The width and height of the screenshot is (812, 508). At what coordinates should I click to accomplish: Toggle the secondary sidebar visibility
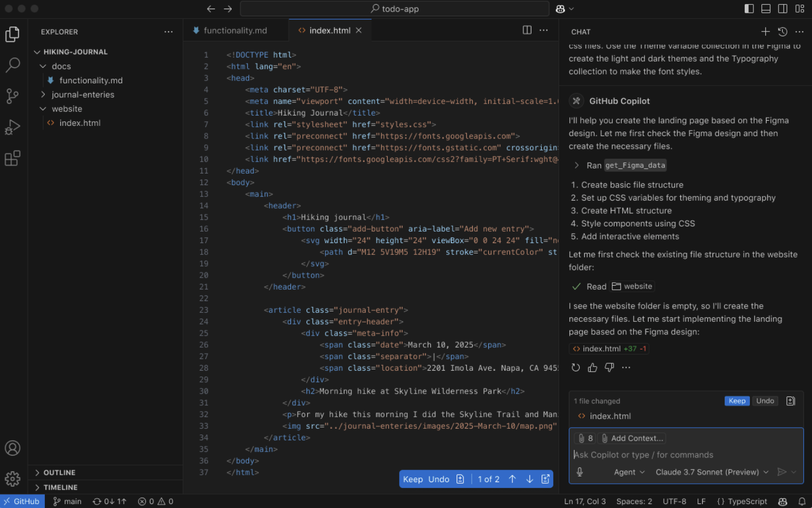click(x=783, y=8)
